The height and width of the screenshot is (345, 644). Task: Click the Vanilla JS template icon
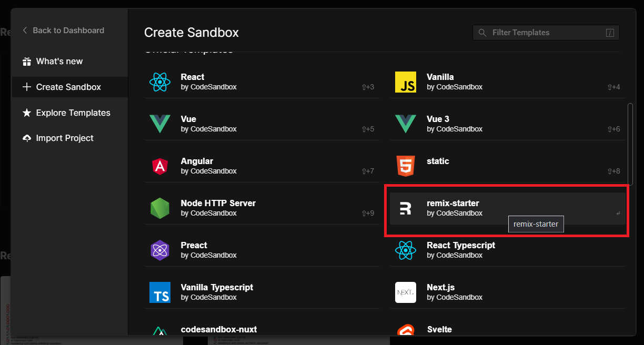click(406, 82)
